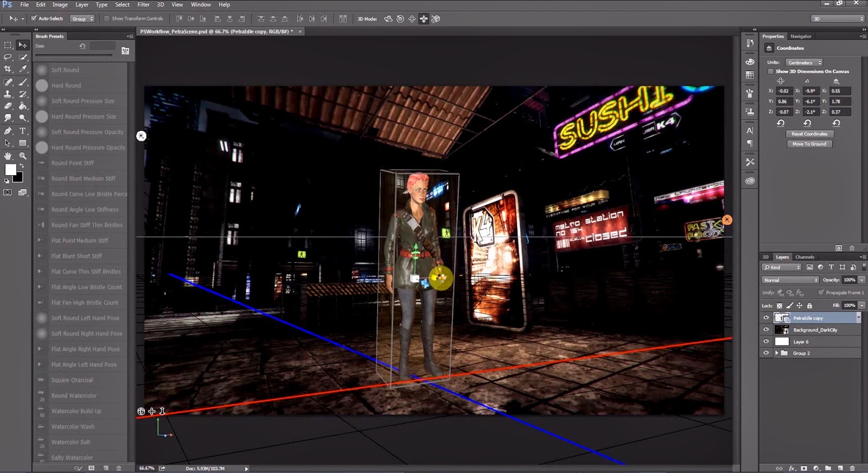Click the Reset Coordinates button
This screenshot has height=473, width=868.
coord(809,134)
